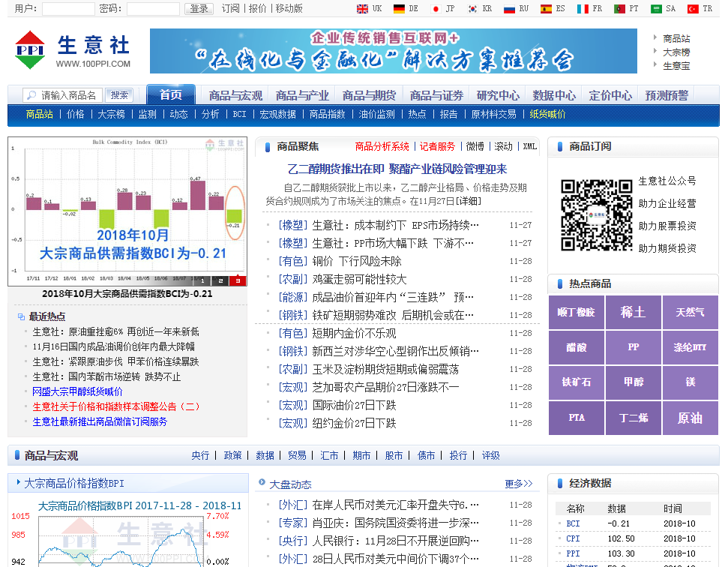Open the French FR flag version
The image size is (728, 567).
click(x=589, y=8)
